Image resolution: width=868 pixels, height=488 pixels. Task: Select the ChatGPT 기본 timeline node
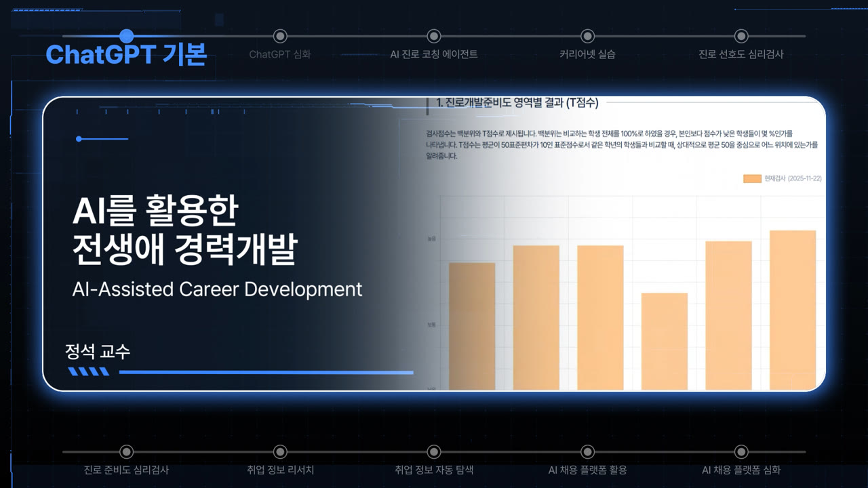point(126,36)
